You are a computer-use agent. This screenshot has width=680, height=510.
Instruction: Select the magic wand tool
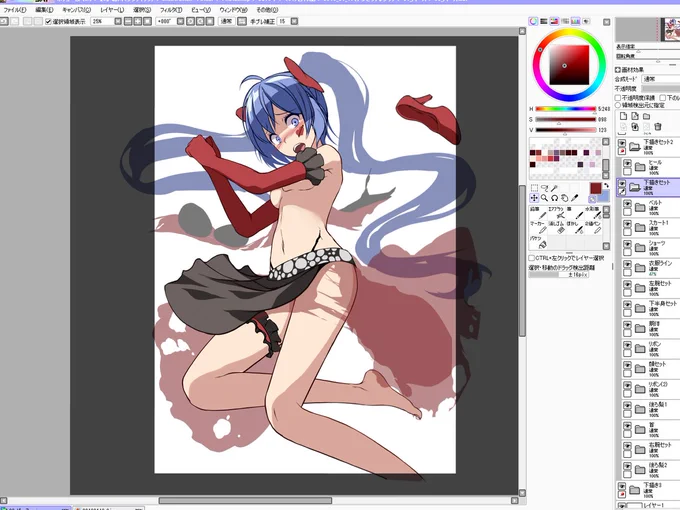tap(554, 187)
